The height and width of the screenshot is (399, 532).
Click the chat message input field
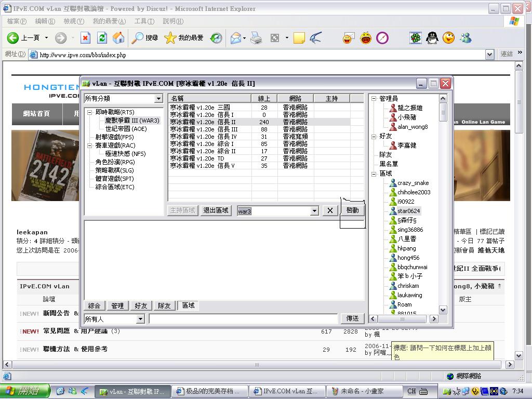243,319
